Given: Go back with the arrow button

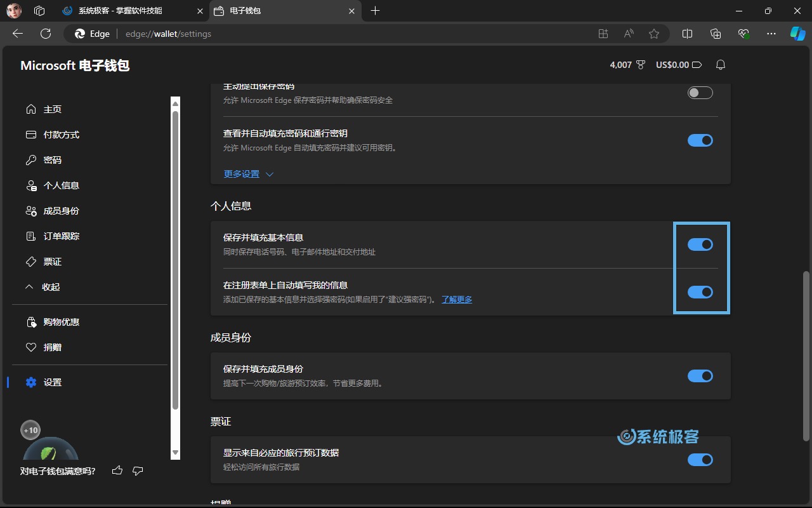Looking at the screenshot, I should click(x=18, y=34).
